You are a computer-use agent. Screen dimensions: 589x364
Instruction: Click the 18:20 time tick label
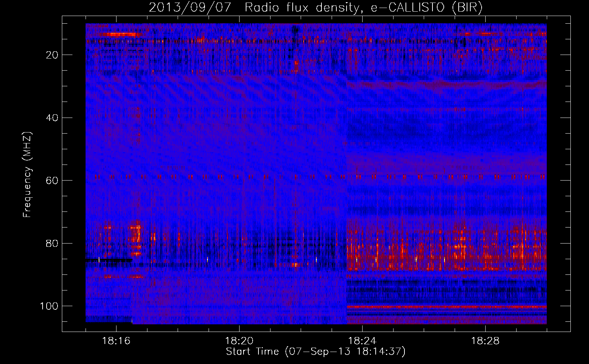(239, 341)
